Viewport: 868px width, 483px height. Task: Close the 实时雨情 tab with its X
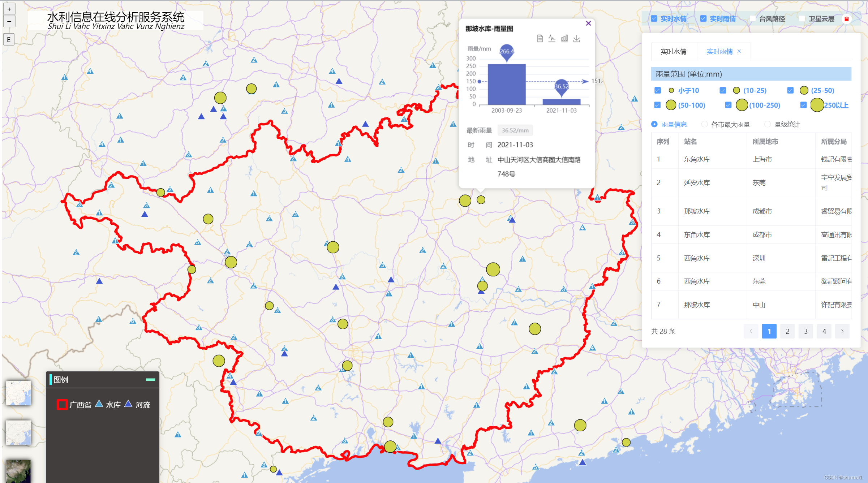click(739, 51)
